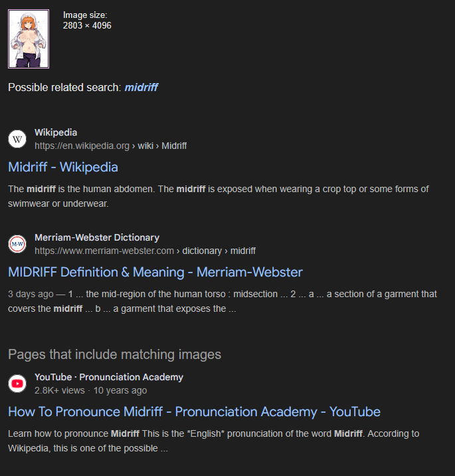This screenshot has width=455, height=476.
Task: Click the en.wikipedia.org breadcrumb URL
Action: tap(111, 146)
